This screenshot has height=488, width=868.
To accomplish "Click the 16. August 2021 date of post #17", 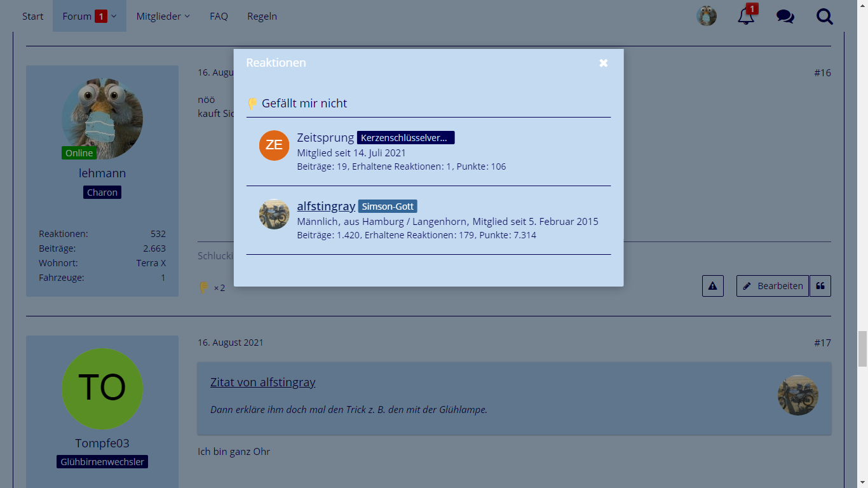I will [x=231, y=342].
